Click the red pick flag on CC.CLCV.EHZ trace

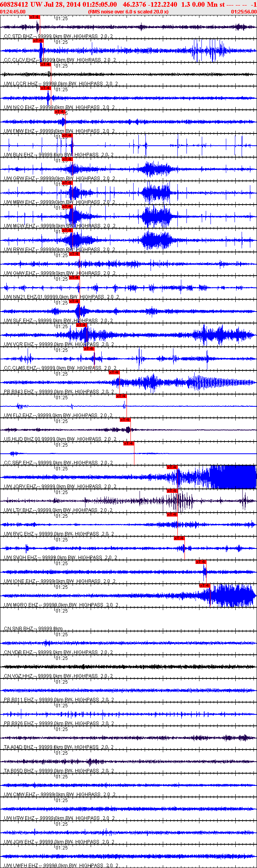tap(38, 41)
